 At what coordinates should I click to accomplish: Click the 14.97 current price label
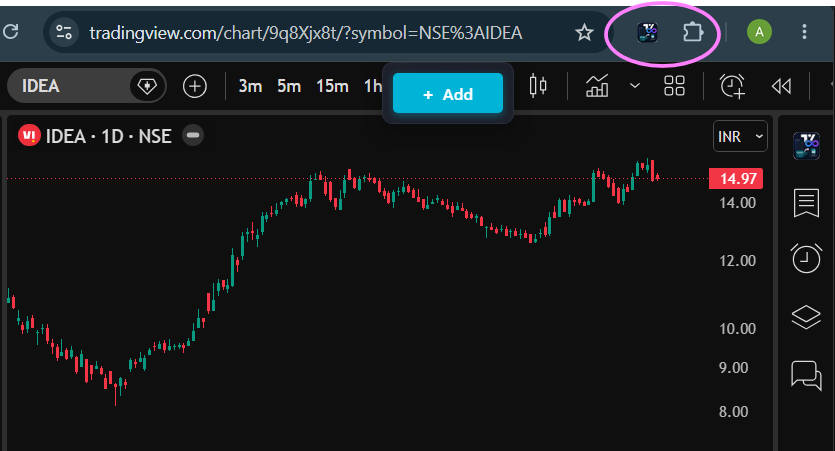pyautogui.click(x=736, y=178)
